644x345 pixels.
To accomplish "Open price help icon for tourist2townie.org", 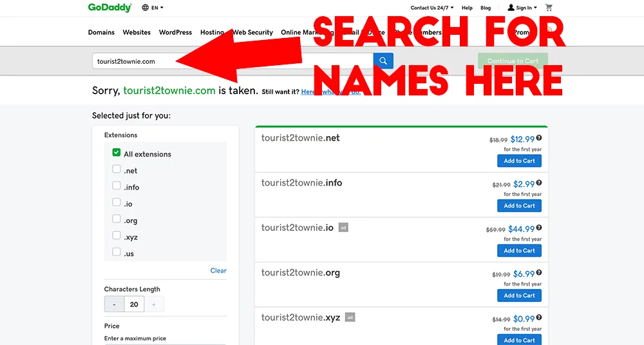I will coord(539,273).
